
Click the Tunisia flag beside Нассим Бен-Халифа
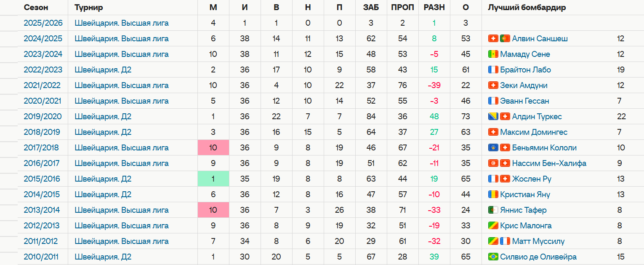[x=492, y=163]
